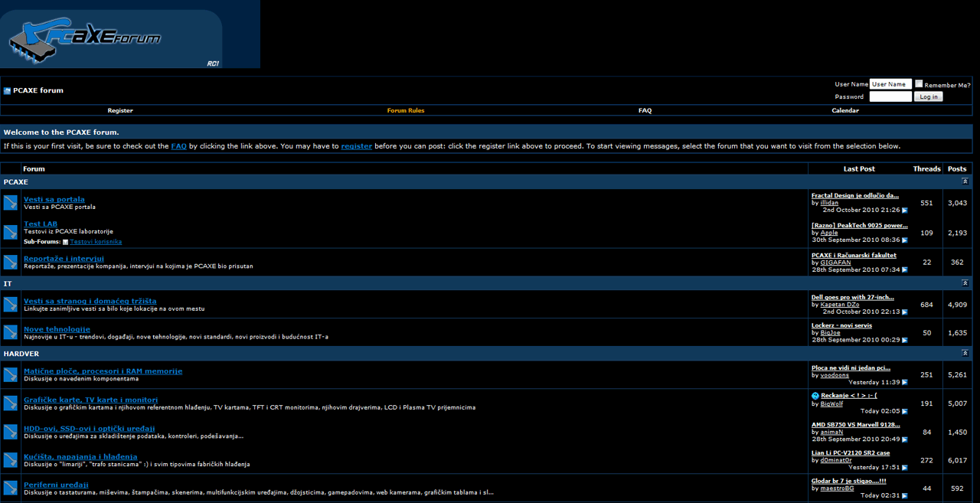Click the User Name input field
Image resolution: width=980 pixels, height=503 pixels.
890,84
